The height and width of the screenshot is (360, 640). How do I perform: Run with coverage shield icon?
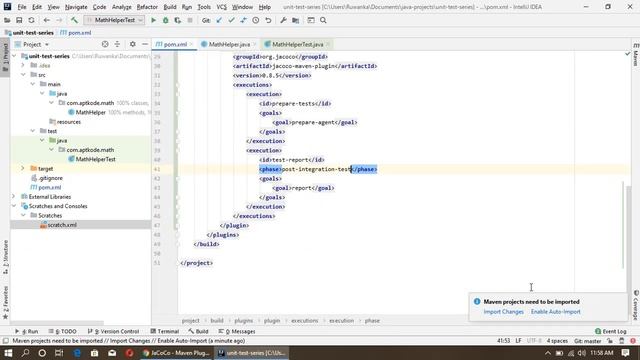pos(178,20)
